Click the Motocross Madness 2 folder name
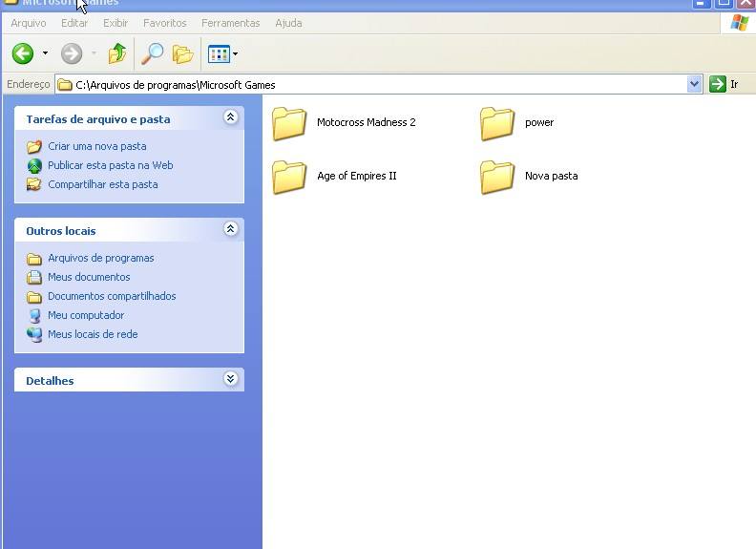Viewport: 756px width, 549px height. 366,122
